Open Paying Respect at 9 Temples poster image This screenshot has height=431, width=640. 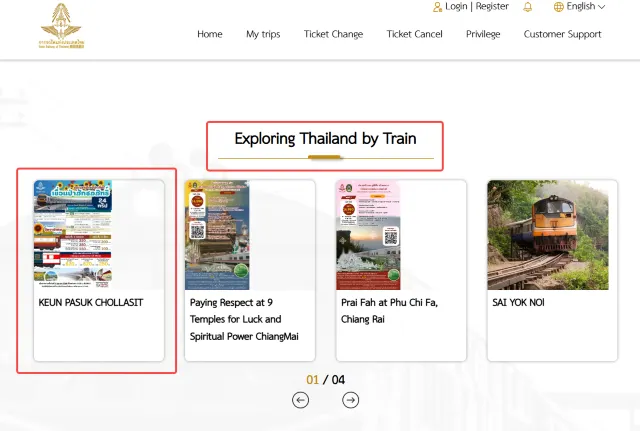click(217, 235)
